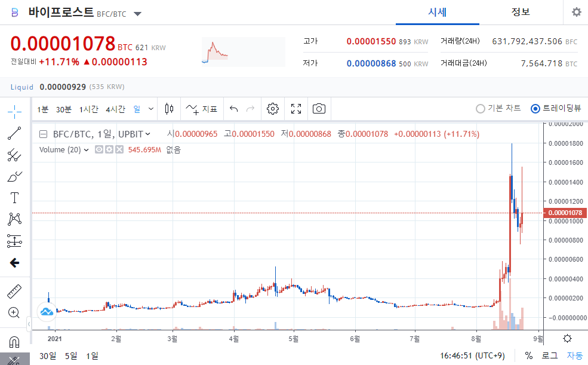Set date range to 30일
The height and width of the screenshot is (365, 588).
tap(48, 355)
